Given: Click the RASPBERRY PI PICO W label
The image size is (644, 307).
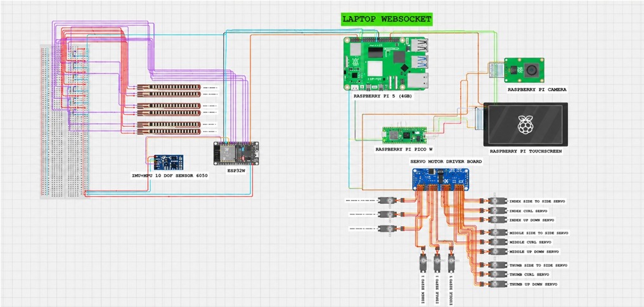Looking at the screenshot, I should tap(403, 149).
